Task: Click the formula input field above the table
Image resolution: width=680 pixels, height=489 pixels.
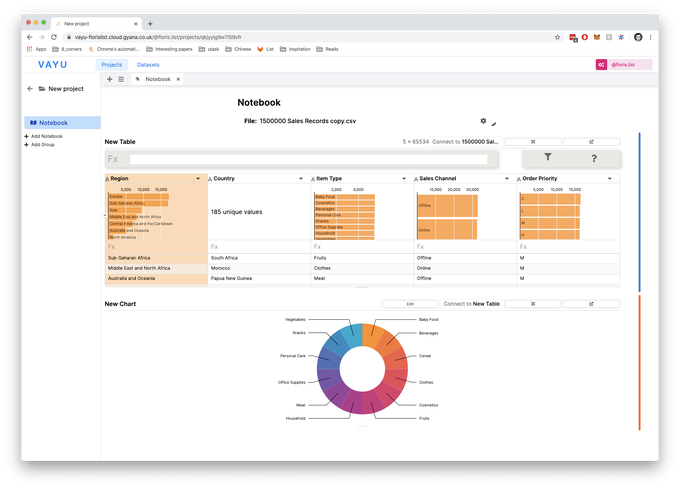Action: (x=308, y=159)
